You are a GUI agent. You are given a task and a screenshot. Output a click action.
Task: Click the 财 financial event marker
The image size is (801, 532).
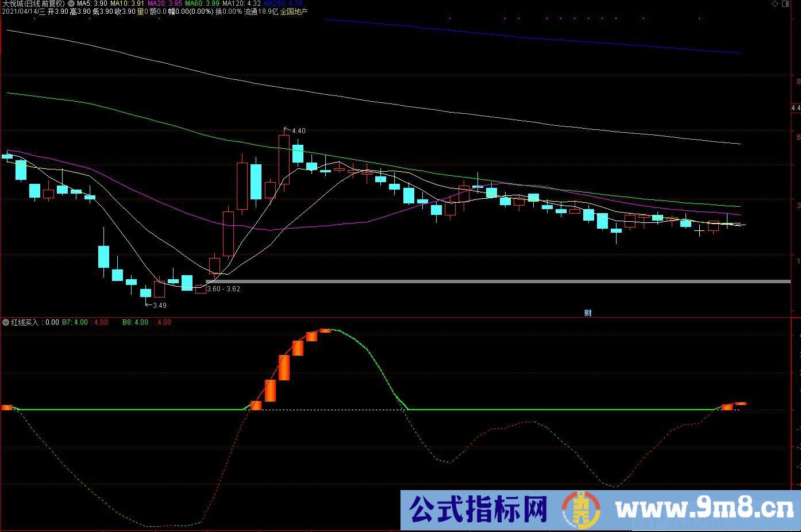pyautogui.click(x=588, y=313)
